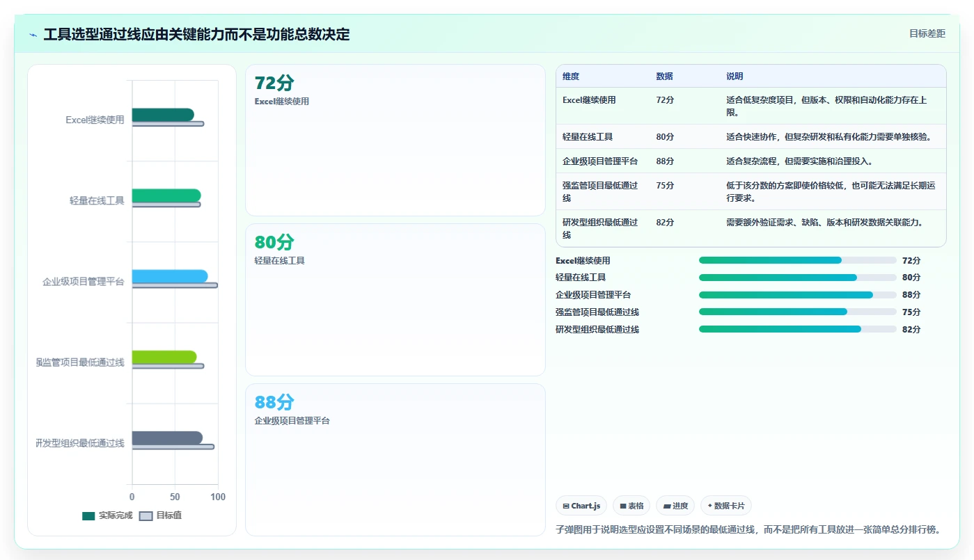Image resolution: width=974 pixels, height=560 pixels.
Task: Click the 82分 cell in the table
Action: coord(665,223)
